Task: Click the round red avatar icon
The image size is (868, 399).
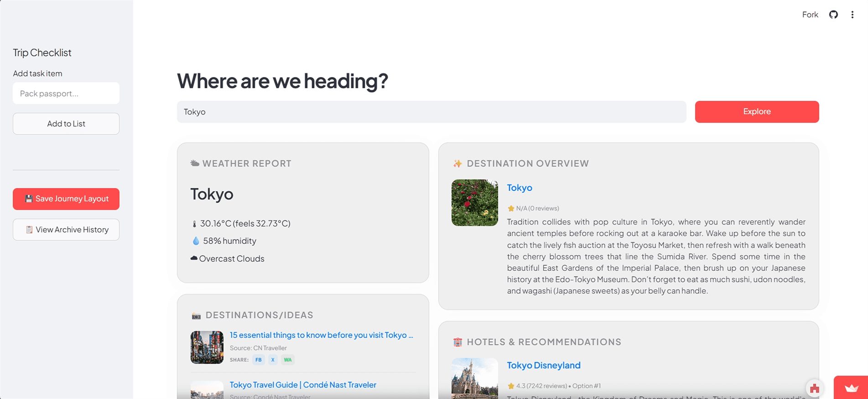Action: pos(815,388)
